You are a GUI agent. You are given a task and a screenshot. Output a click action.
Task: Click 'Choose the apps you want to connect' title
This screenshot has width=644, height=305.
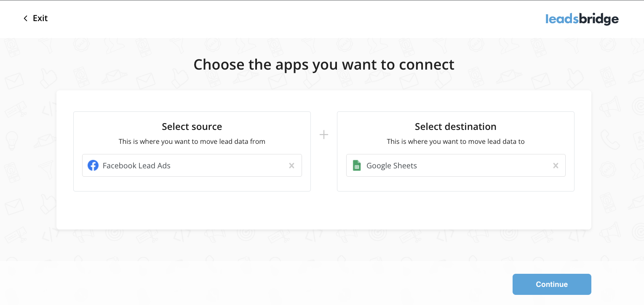coord(323,65)
